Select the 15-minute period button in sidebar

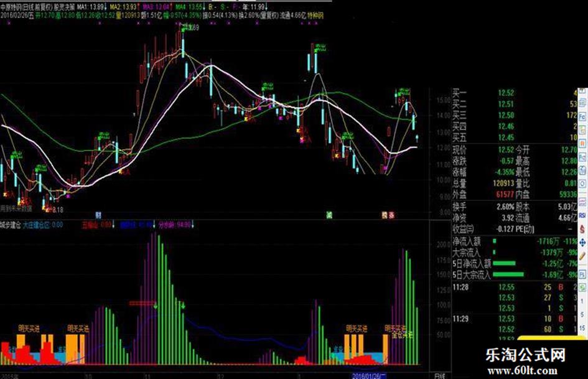tap(582, 327)
